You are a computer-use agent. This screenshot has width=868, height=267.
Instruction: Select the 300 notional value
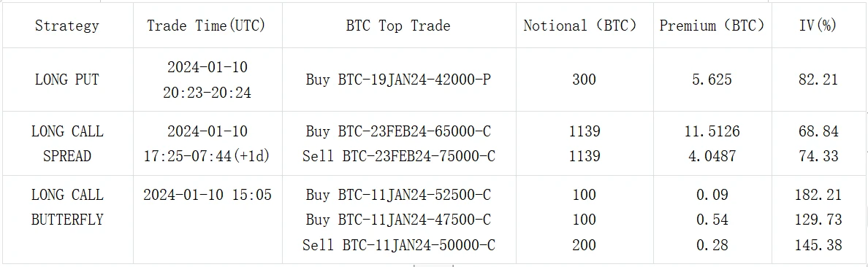pyautogui.click(x=585, y=80)
